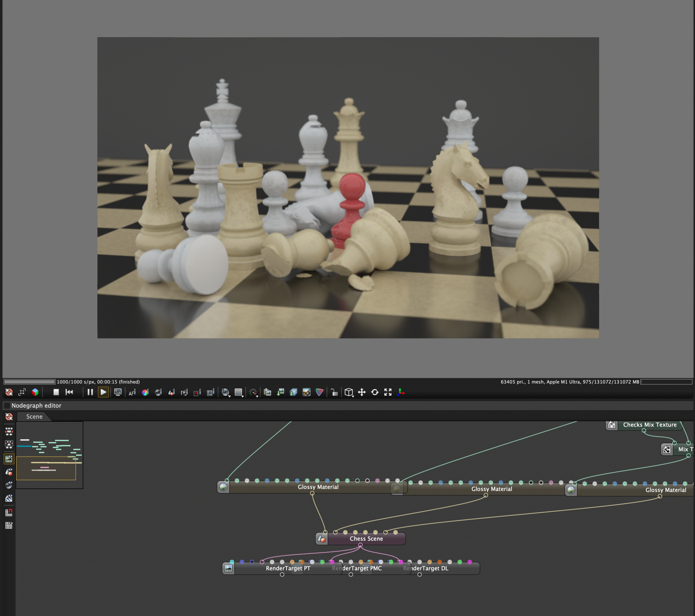The image size is (695, 616).
Task: Activate the white balance color picker icon
Action: 145,392
